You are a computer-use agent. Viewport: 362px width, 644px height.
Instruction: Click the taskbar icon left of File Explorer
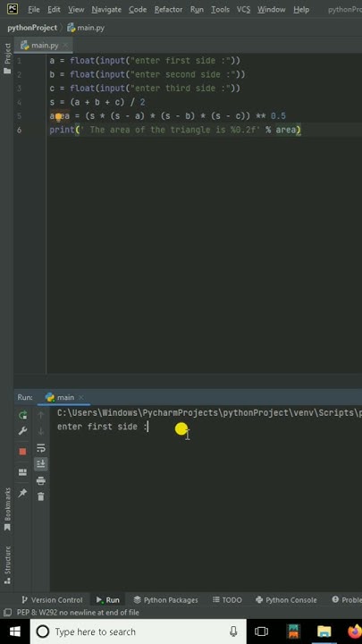click(293, 631)
